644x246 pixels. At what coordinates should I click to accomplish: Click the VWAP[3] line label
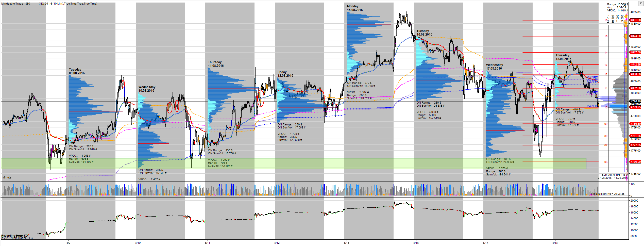pos(593,77)
